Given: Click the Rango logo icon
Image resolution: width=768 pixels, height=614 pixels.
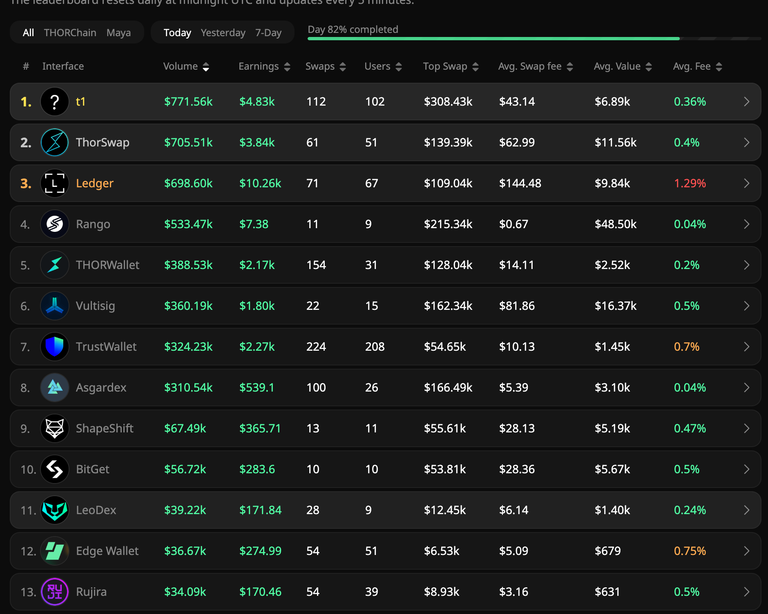Looking at the screenshot, I should pos(54,224).
